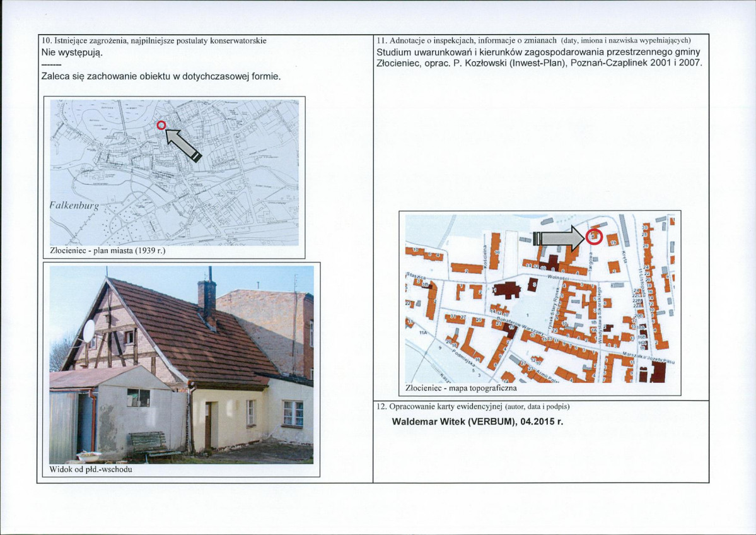
Task: Click the red circle on the 1939 plan
Action: pos(161,126)
